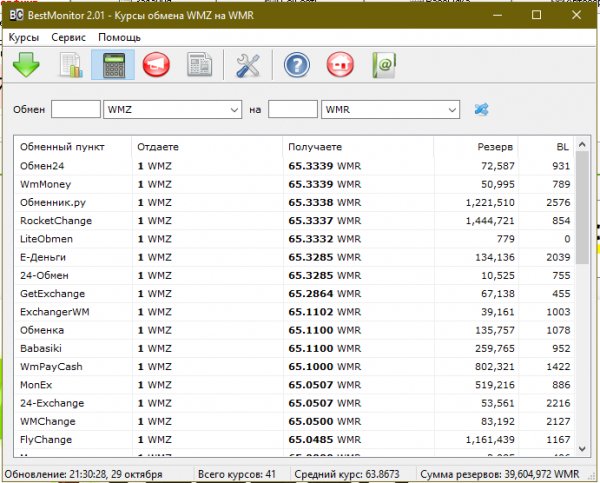Select the MonEx row
The image size is (600, 483).
295,385
